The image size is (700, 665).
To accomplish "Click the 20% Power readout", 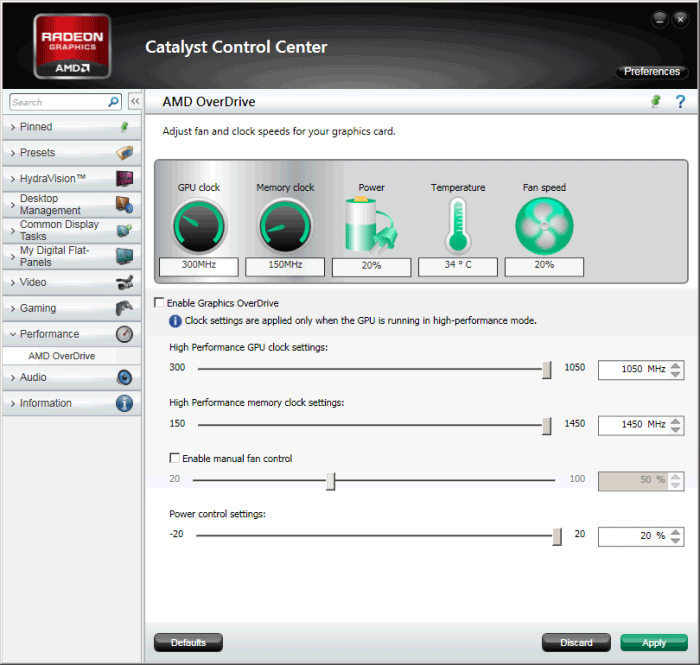I will (x=371, y=266).
